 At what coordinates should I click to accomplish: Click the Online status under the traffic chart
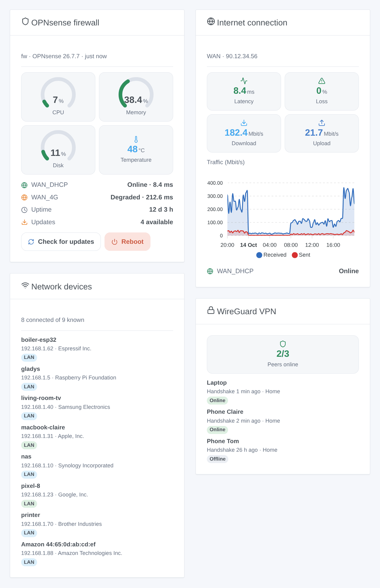[349, 271]
